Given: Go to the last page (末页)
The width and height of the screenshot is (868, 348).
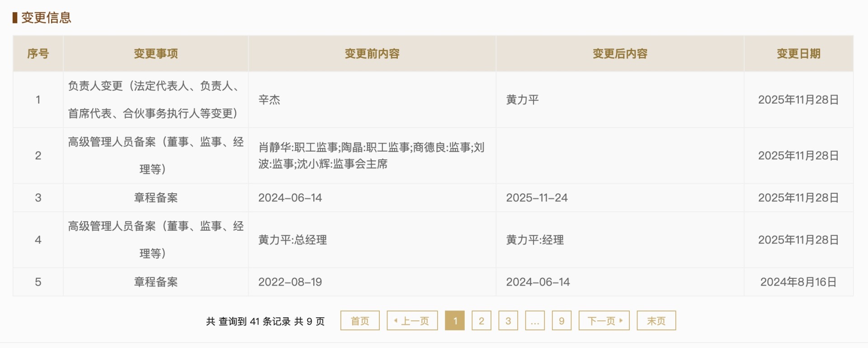Looking at the screenshot, I should click(x=656, y=320).
